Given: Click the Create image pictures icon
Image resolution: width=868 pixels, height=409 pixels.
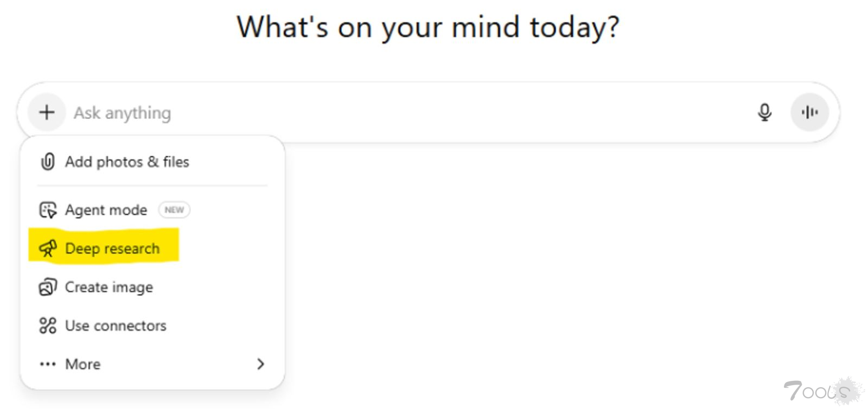Looking at the screenshot, I should point(48,287).
